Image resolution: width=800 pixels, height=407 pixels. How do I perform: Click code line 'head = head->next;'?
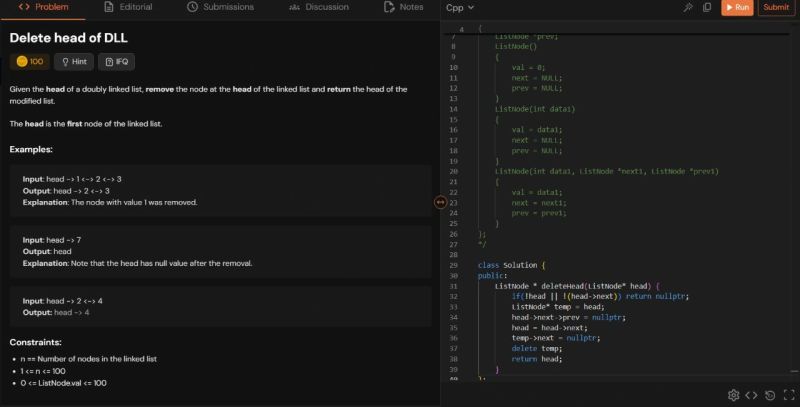point(549,327)
